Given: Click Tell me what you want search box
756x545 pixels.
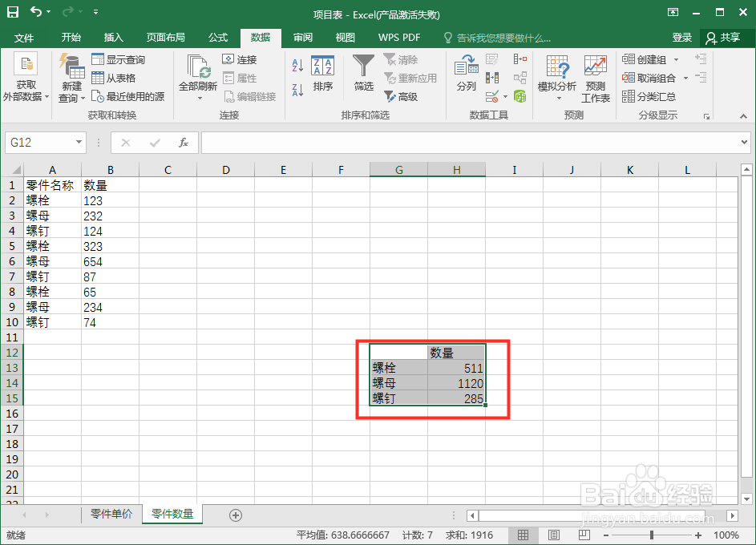Looking at the screenshot, I should tap(496, 38).
